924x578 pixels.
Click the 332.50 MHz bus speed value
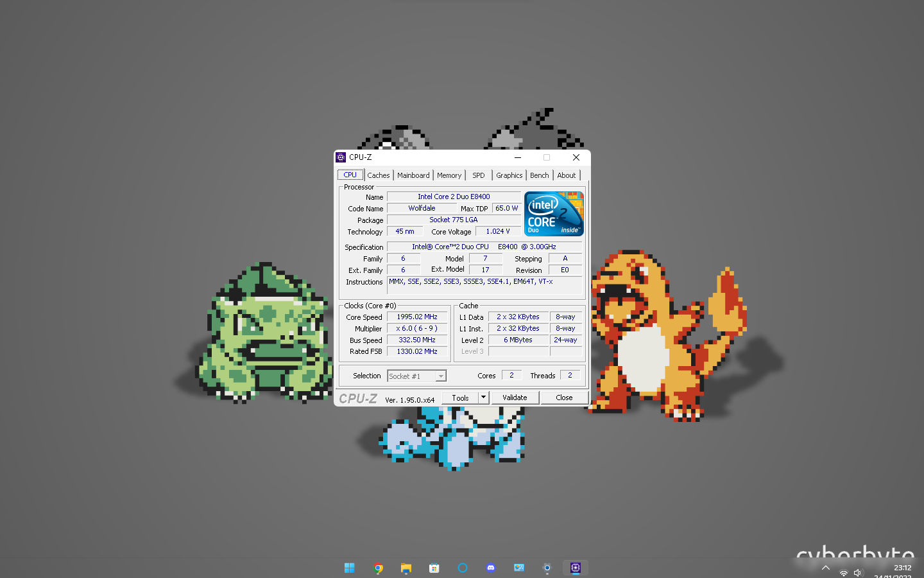(417, 340)
